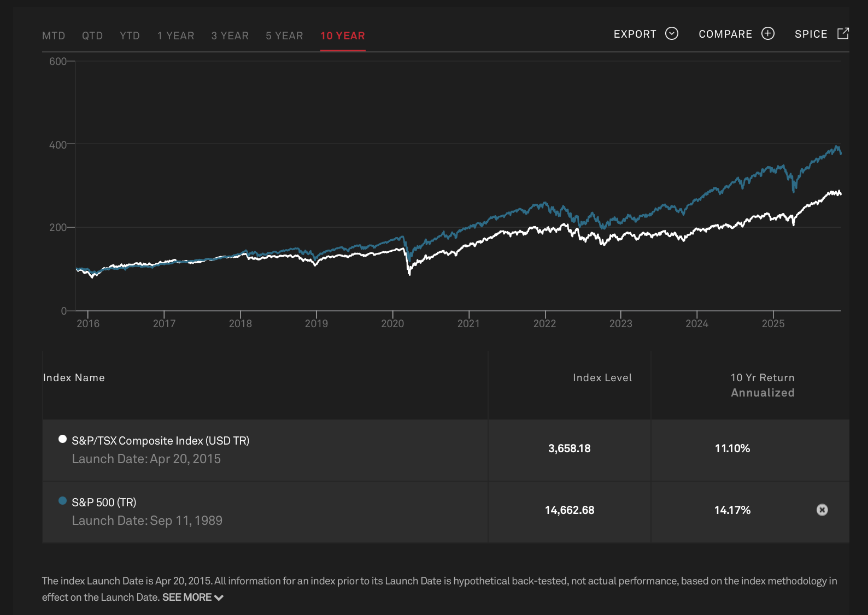This screenshot has height=615, width=868.
Task: Click the 2020 label on chart axis
Action: [x=392, y=324]
